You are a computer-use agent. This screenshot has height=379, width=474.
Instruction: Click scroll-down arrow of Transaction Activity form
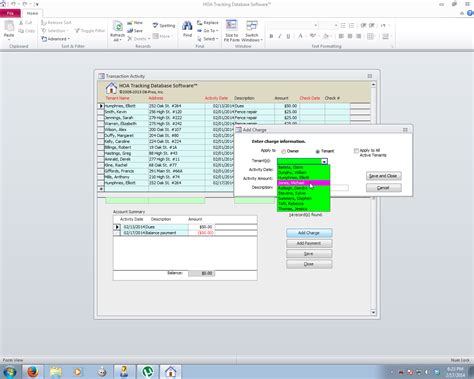[x=373, y=313]
